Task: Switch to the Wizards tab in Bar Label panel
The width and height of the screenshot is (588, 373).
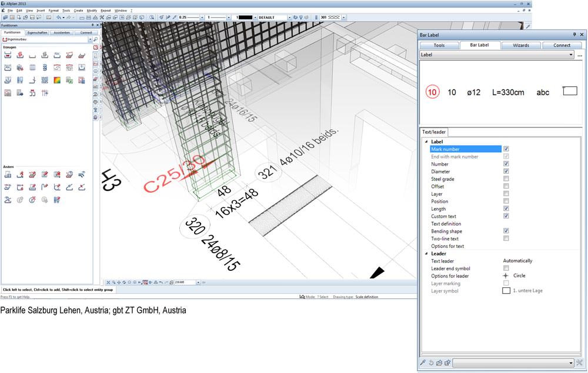Action: pos(521,45)
